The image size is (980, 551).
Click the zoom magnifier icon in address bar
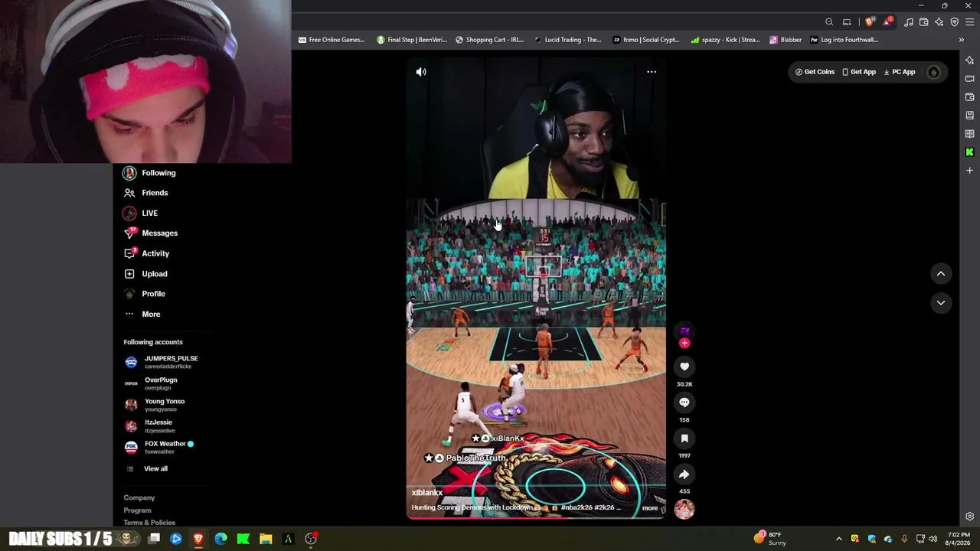point(829,22)
